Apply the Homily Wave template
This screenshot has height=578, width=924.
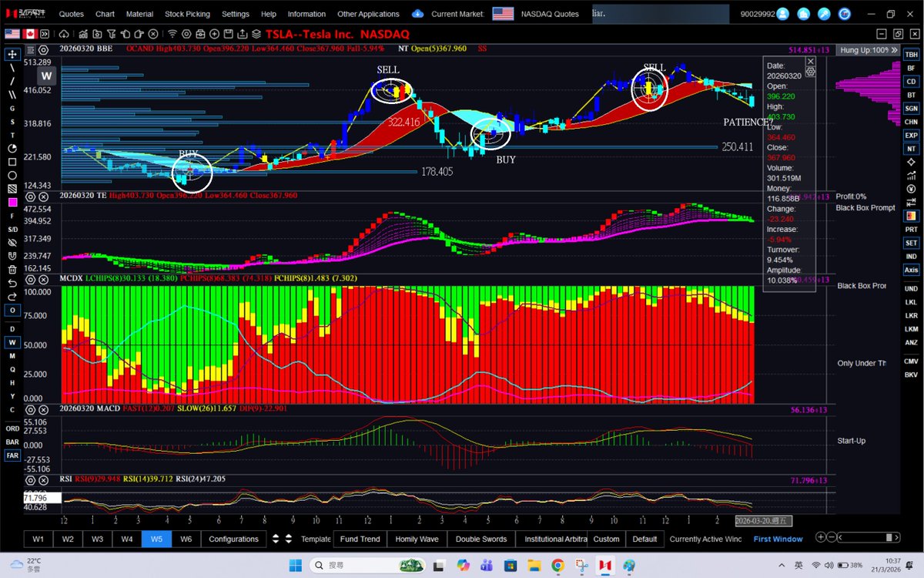417,539
